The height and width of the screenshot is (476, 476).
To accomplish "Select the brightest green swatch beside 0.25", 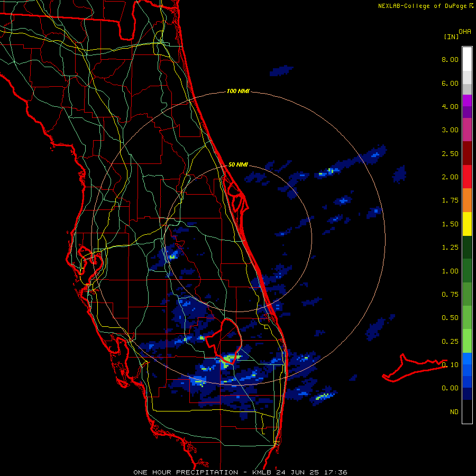I will pyautogui.click(x=467, y=341).
